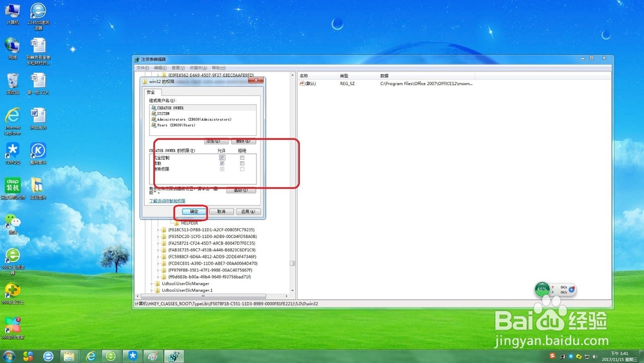Image resolution: width=644 pixels, height=363 pixels.
Task: Open the 计算机 desktop icon
Action: (12, 13)
